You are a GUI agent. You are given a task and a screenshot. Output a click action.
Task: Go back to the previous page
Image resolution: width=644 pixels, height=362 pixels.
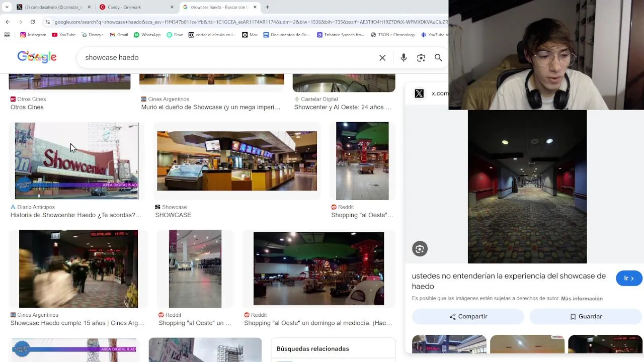pyautogui.click(x=8, y=22)
